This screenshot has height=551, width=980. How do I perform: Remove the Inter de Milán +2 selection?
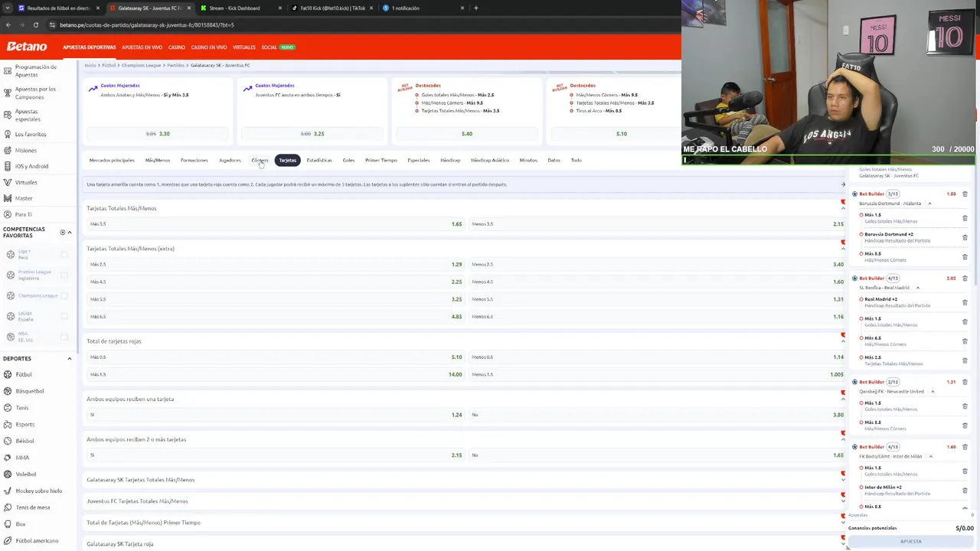click(965, 490)
